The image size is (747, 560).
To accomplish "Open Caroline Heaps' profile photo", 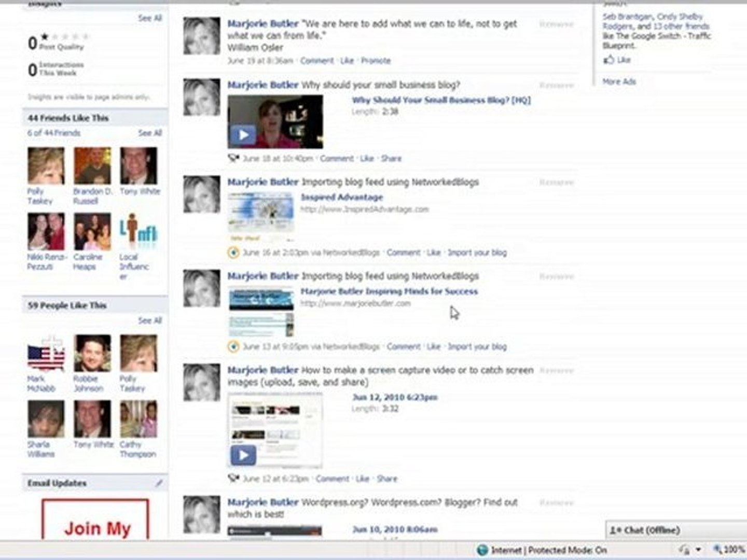I will [92, 232].
